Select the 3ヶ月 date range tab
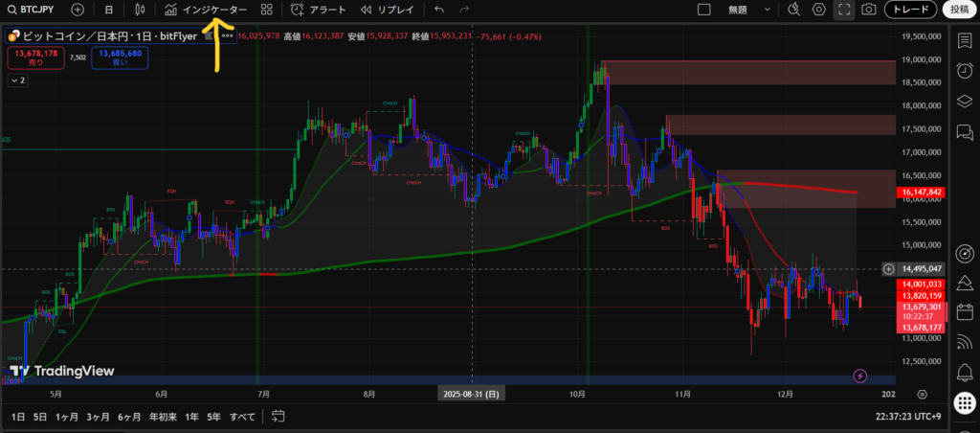980x433 pixels. pyautogui.click(x=97, y=417)
